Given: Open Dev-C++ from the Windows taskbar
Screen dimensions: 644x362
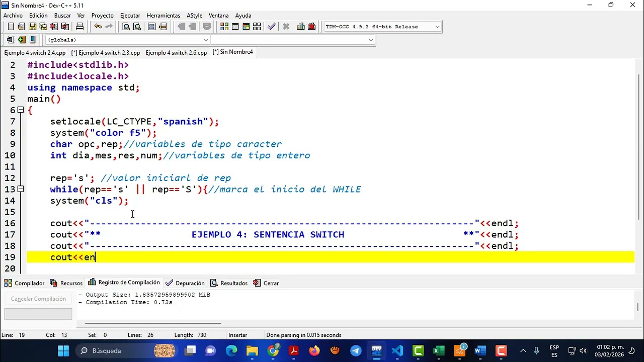Looking at the screenshot, I should [x=376, y=350].
